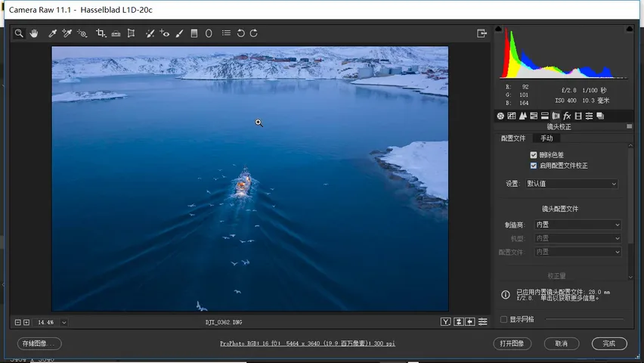Rotate image clockwise

pos(254,33)
